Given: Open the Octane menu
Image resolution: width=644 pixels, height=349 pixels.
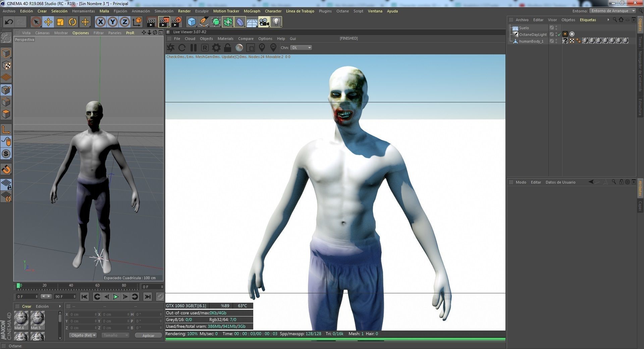Looking at the screenshot, I should point(342,11).
